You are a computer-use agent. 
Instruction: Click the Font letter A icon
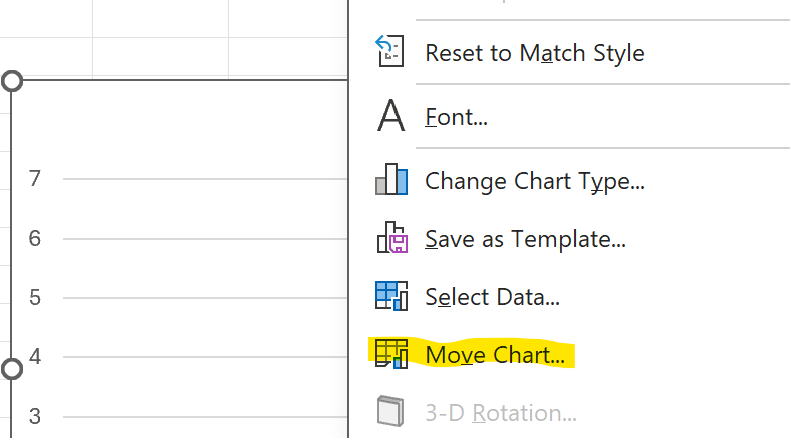(390, 116)
